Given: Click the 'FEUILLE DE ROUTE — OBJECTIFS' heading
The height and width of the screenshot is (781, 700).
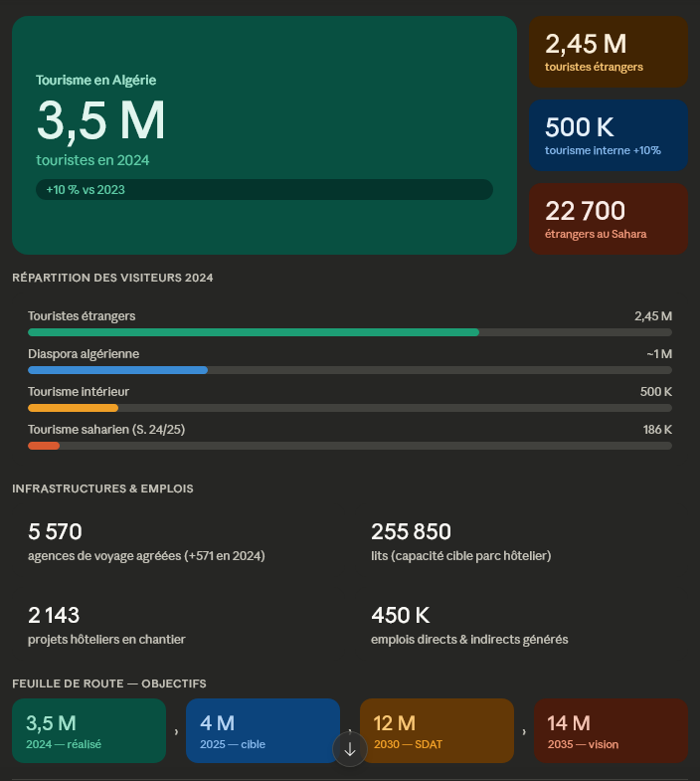Looking at the screenshot, I should (x=109, y=683).
